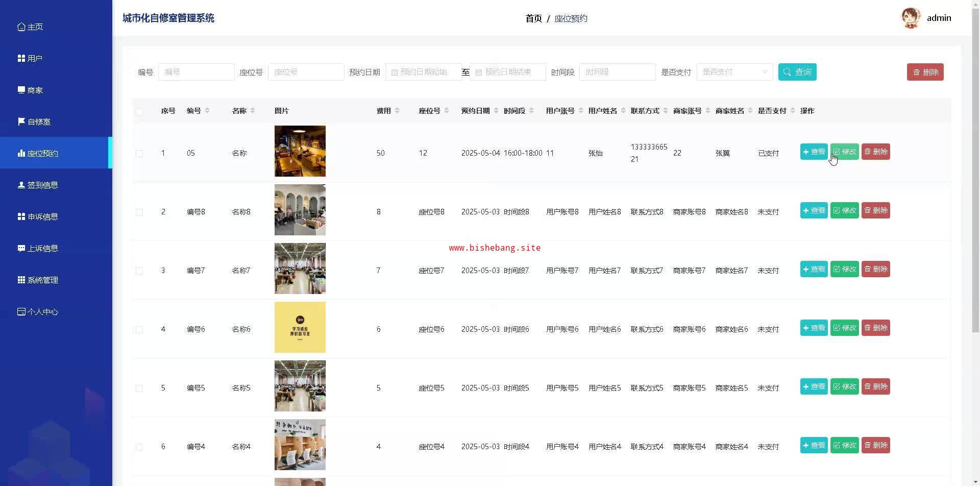Viewport: 980px width, 486px height.
Task: Go to 个人中心 sidebar menu item
Action: [43, 311]
